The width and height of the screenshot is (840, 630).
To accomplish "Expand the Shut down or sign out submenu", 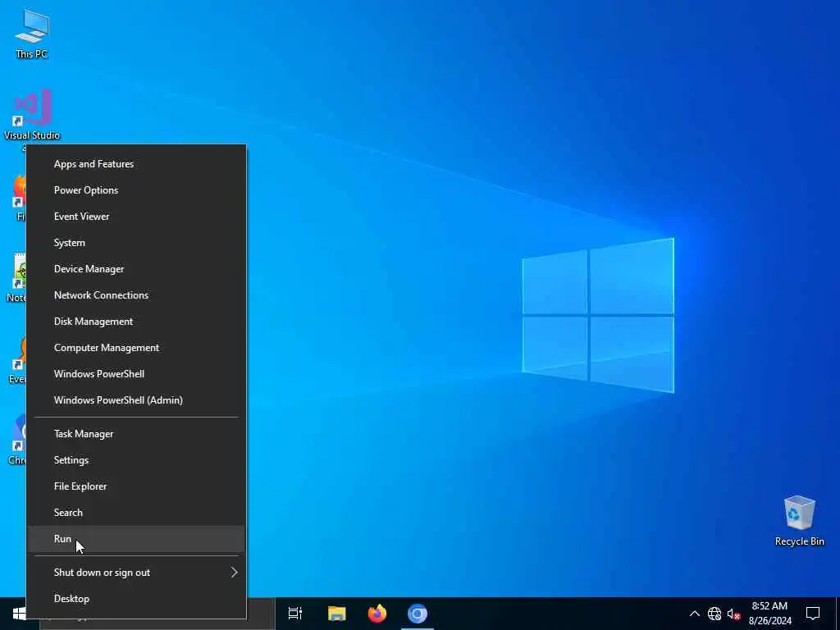I will (x=137, y=573).
